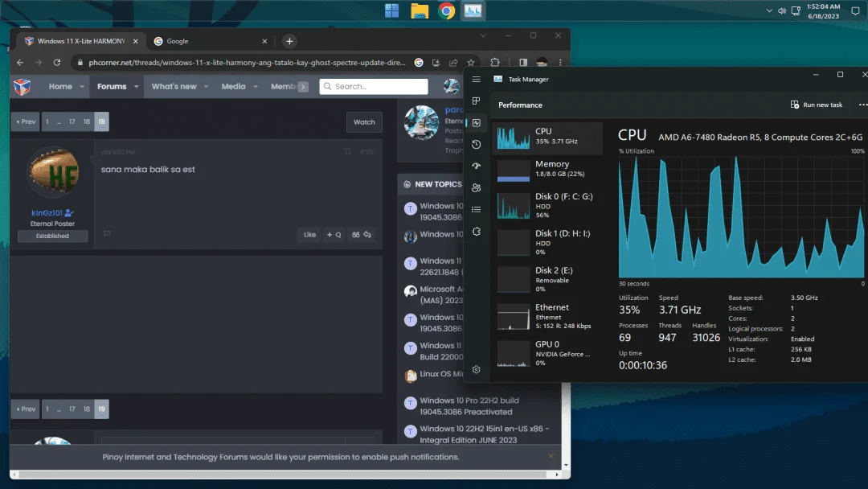Screen dimensions: 868x489
Task: Open Forums in forum navigation
Action: click(112, 86)
